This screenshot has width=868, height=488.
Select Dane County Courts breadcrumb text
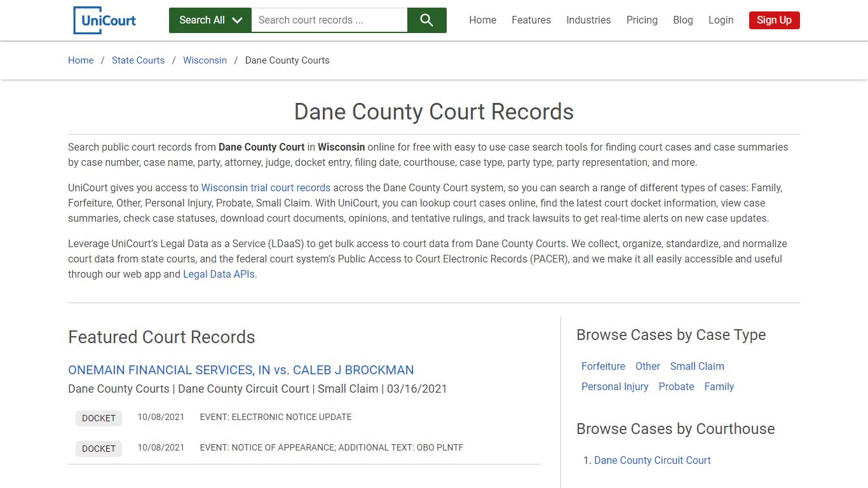(287, 60)
